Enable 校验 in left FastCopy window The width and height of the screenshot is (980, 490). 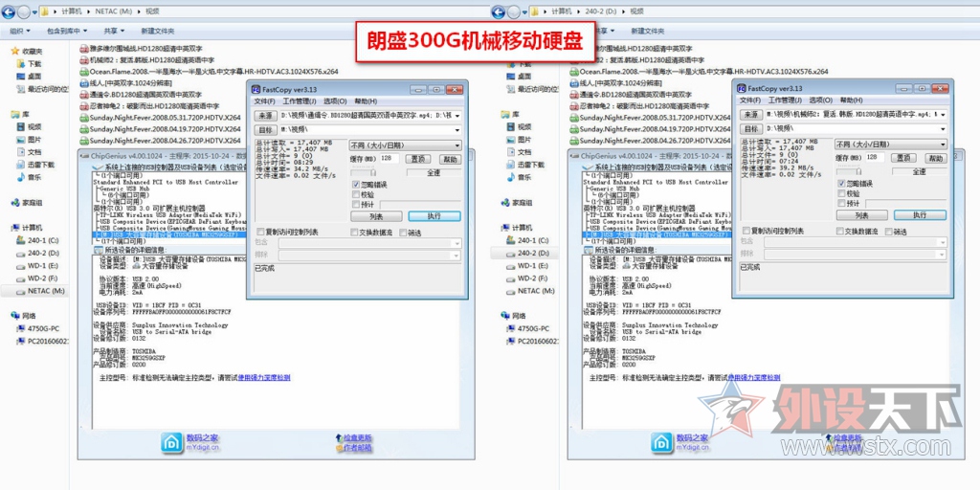(364, 194)
